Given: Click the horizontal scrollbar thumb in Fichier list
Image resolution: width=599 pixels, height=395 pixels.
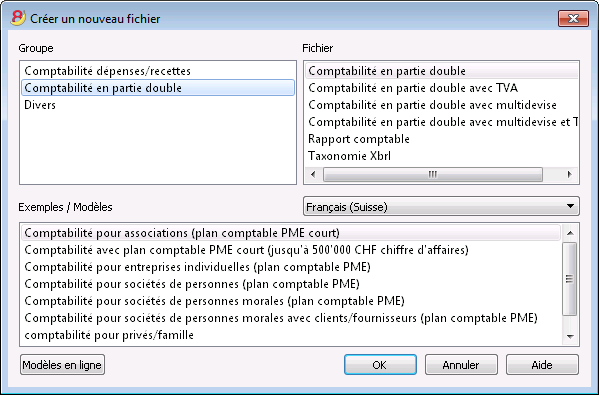Looking at the screenshot, I should [x=433, y=175].
